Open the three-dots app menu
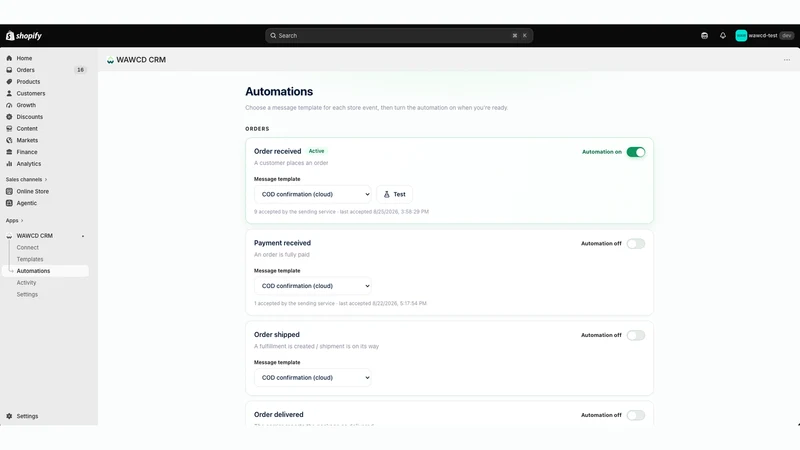 coord(787,60)
